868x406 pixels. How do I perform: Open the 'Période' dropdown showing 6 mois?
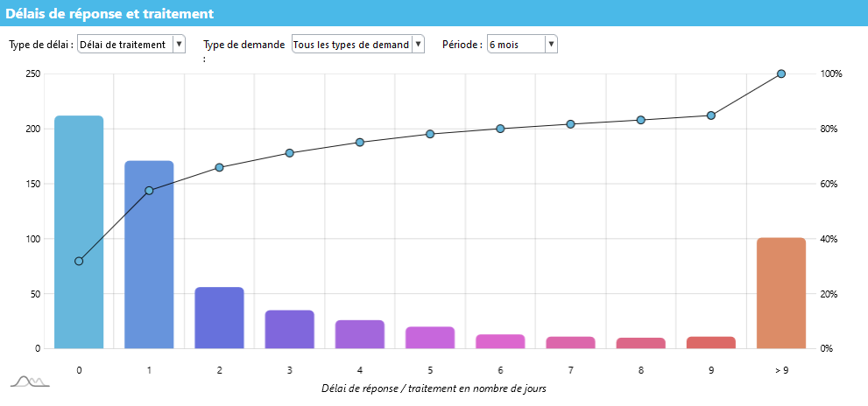coord(522,45)
